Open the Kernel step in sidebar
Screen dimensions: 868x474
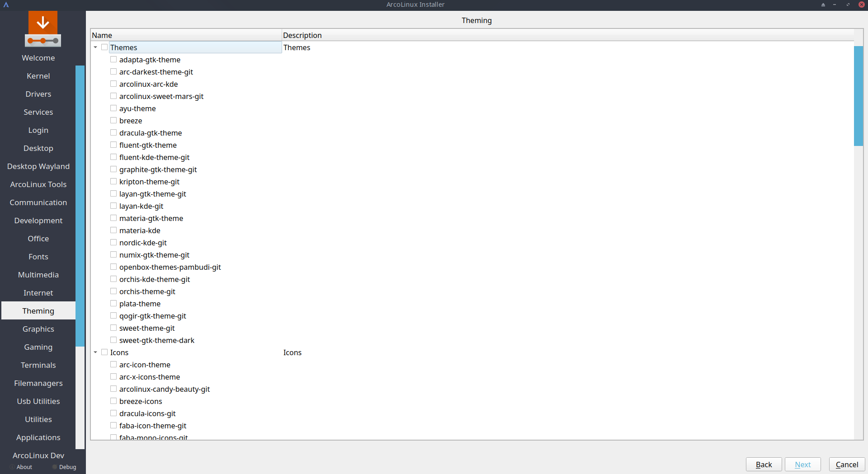pos(38,76)
